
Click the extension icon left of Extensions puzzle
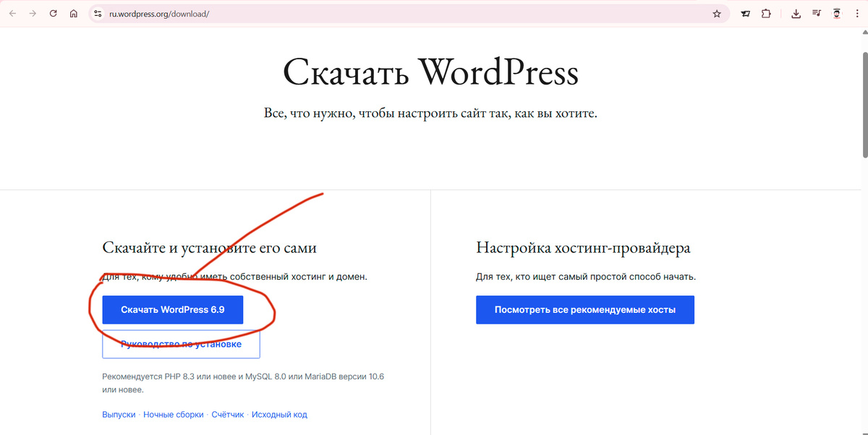746,13
